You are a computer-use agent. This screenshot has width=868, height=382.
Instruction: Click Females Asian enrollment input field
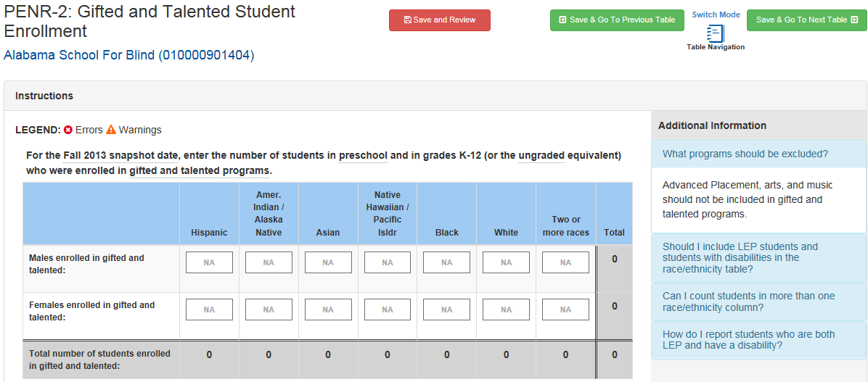328,310
